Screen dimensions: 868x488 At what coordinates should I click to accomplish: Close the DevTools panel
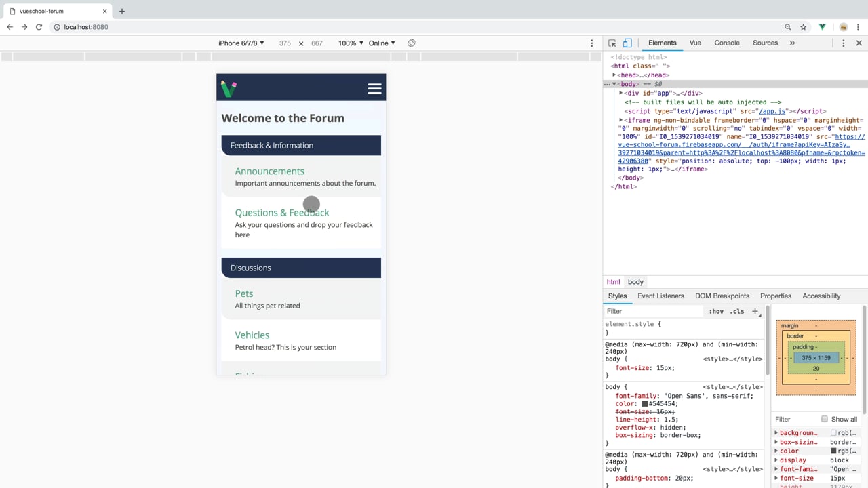coord(859,43)
